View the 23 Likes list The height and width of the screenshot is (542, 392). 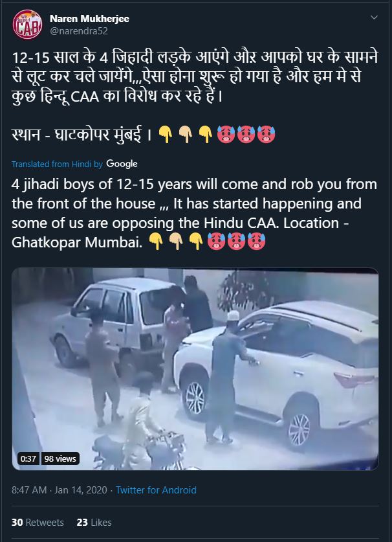point(94,522)
